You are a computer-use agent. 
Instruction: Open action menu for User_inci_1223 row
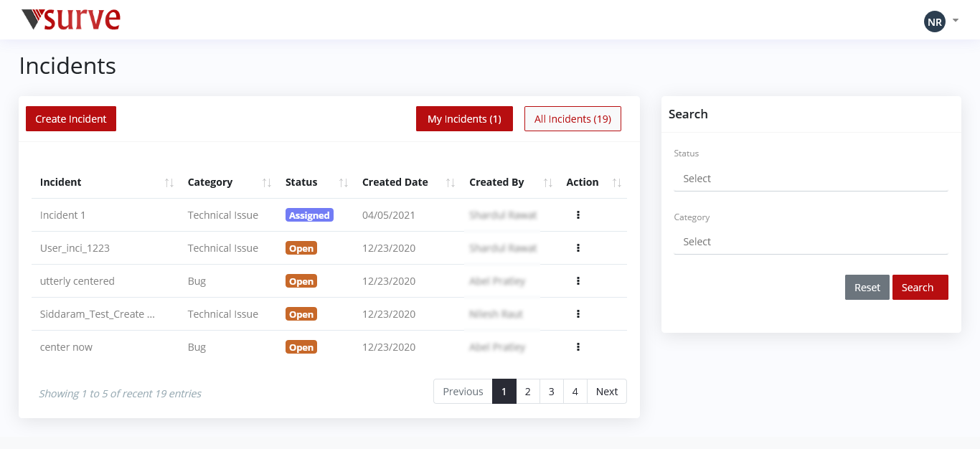click(x=578, y=248)
